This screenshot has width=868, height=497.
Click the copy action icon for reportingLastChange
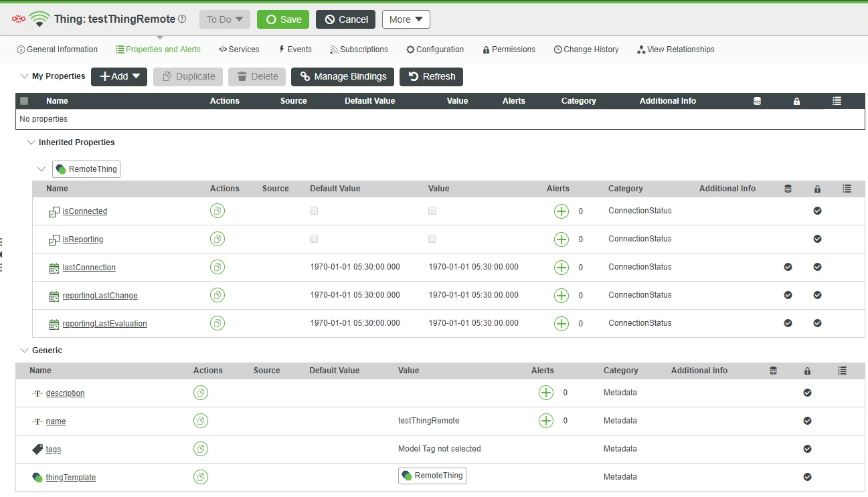tap(218, 295)
